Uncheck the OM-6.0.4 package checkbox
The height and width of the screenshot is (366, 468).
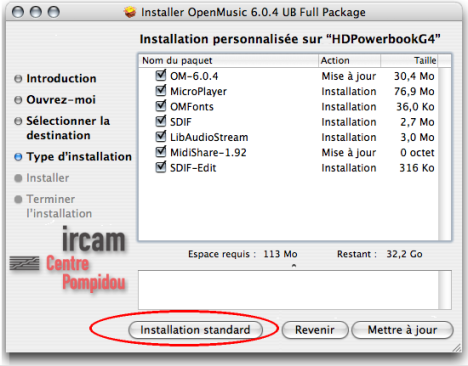point(161,75)
